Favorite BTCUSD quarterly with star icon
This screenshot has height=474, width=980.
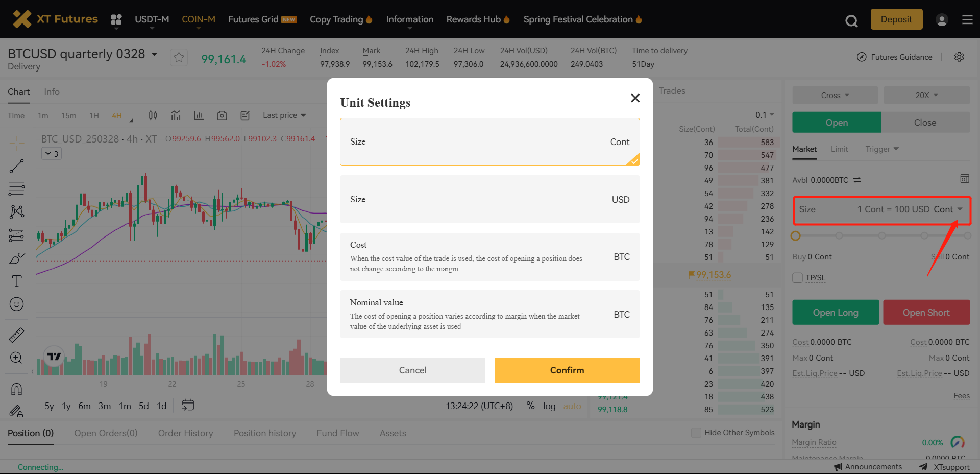click(179, 57)
